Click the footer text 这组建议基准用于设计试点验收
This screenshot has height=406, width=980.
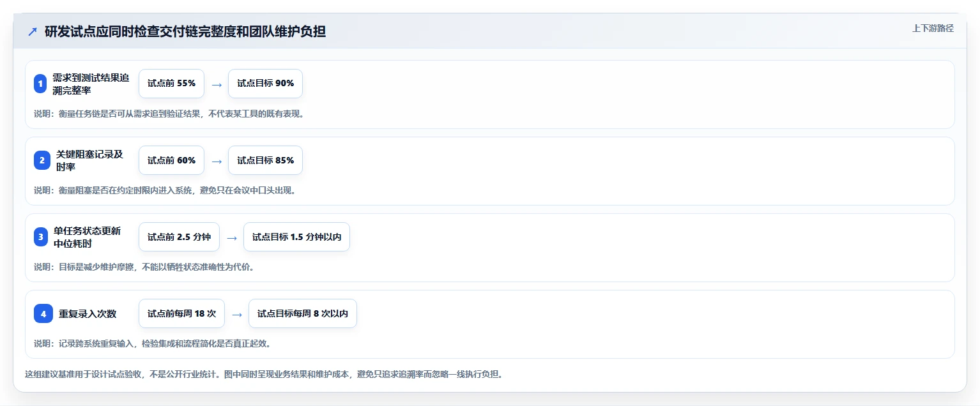264,374
